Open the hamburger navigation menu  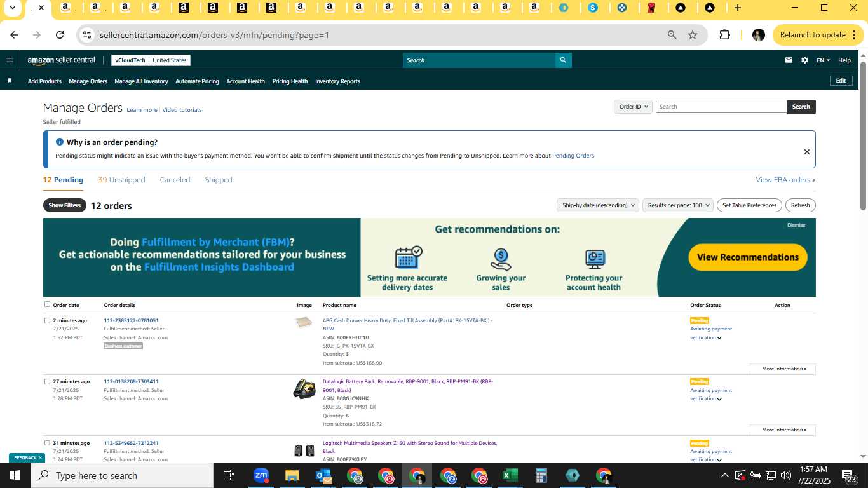click(10, 60)
